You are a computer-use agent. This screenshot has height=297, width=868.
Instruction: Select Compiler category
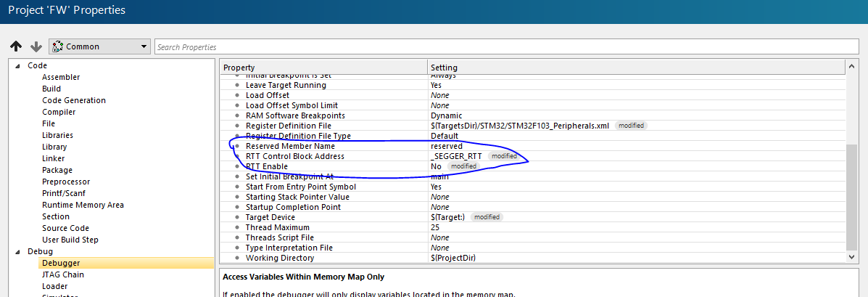coord(59,112)
